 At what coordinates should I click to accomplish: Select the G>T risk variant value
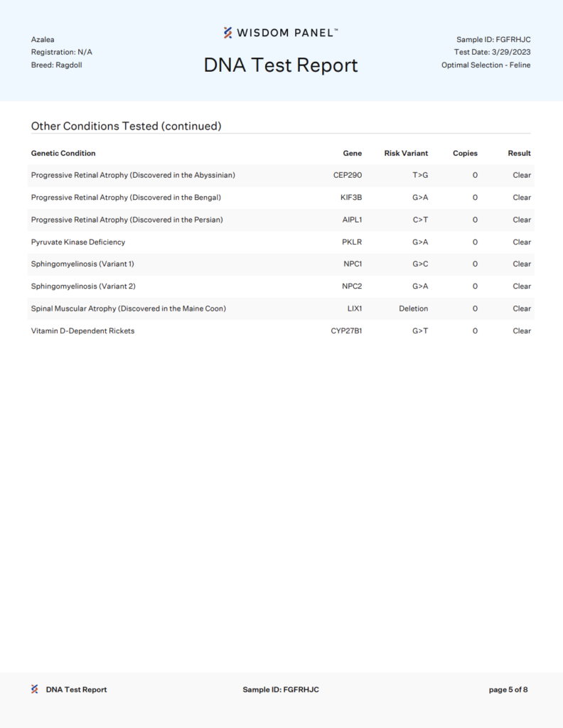click(421, 331)
